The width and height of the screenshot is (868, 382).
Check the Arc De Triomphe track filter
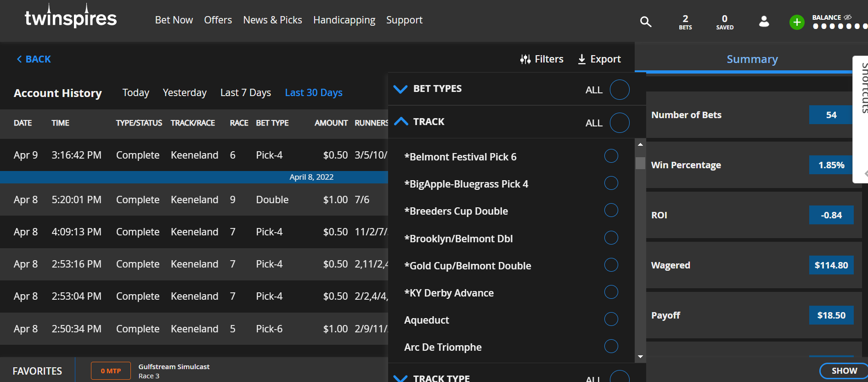pyautogui.click(x=611, y=346)
